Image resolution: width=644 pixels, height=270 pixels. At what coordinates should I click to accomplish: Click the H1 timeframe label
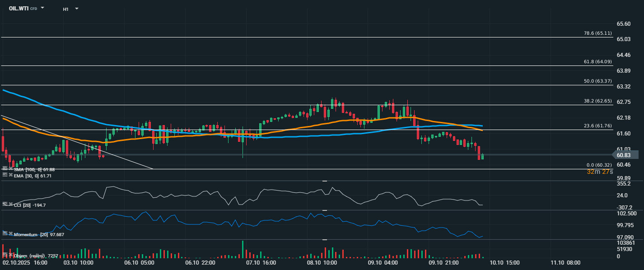click(x=65, y=9)
